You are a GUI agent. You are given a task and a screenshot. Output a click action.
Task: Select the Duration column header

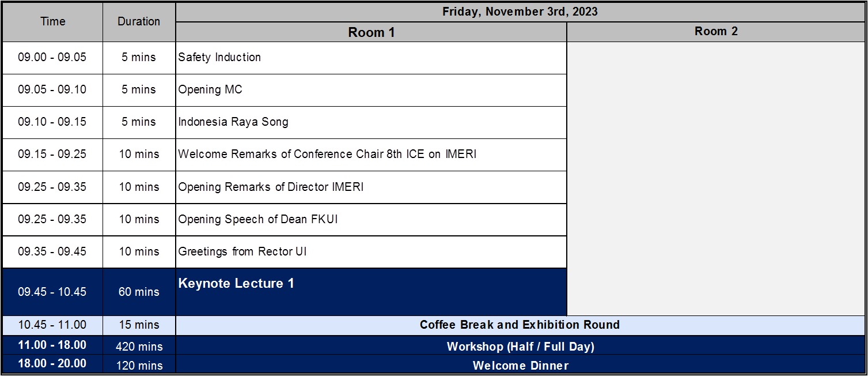coord(139,22)
